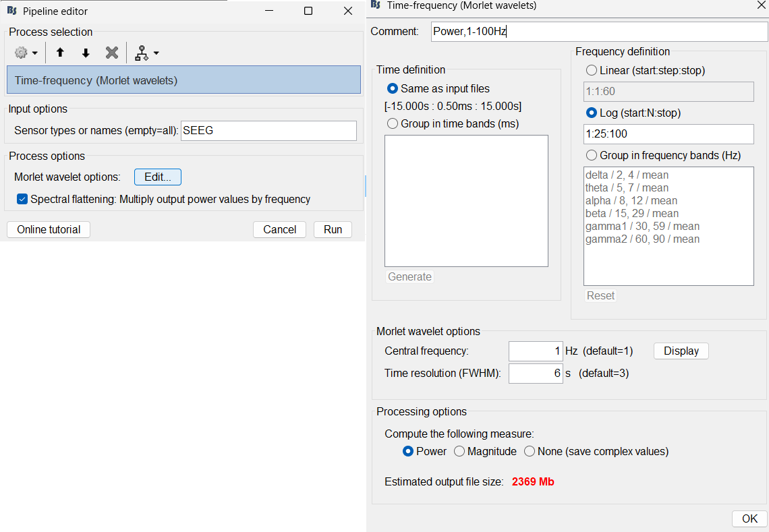Move selected process up with arrow icon
Viewport: 769px width, 532px height.
point(60,53)
